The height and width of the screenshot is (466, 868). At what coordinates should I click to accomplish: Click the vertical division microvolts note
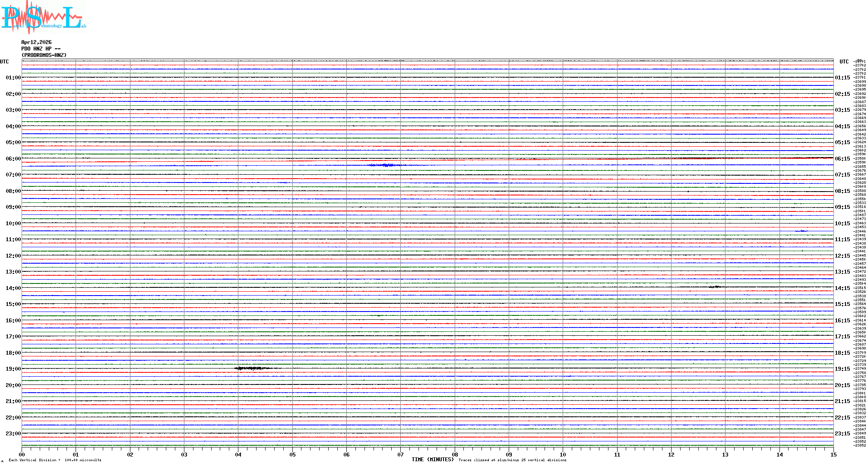coord(55,460)
